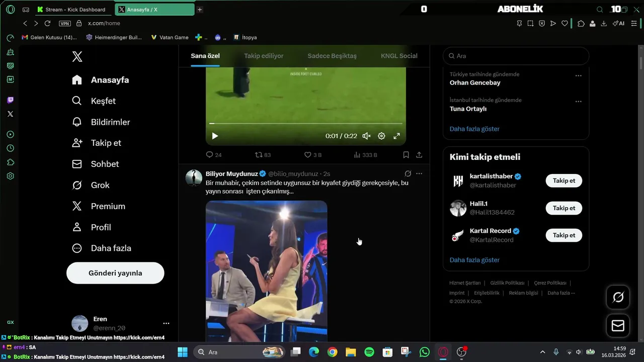Open Easy Setup sliders icon
This screenshot has width=644, height=362.
pos(634,23)
